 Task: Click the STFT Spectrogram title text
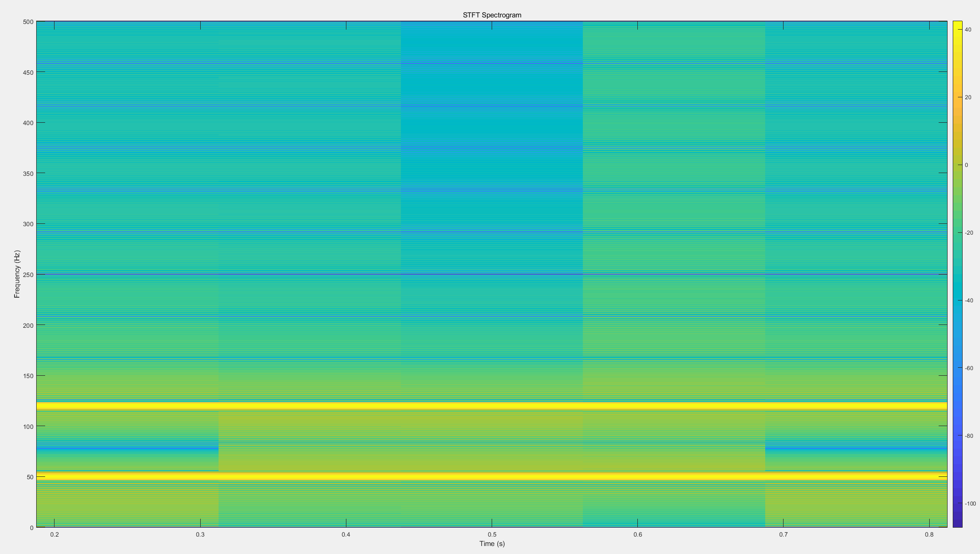coord(492,15)
